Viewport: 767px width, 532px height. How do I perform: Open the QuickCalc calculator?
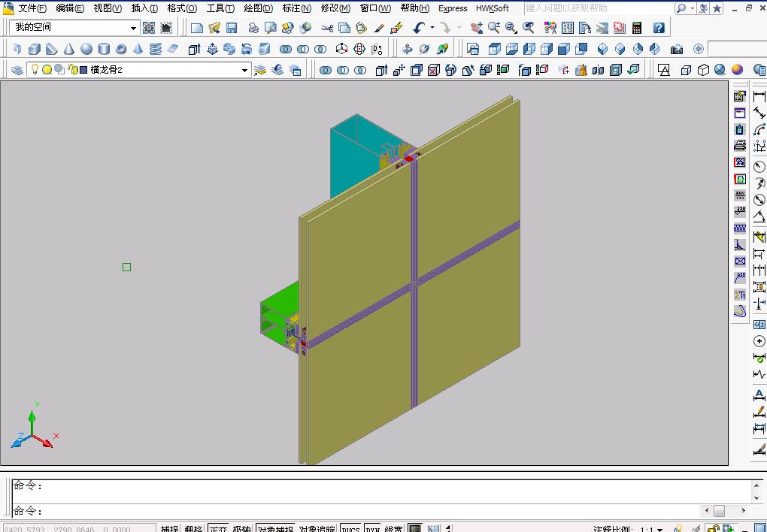637,28
